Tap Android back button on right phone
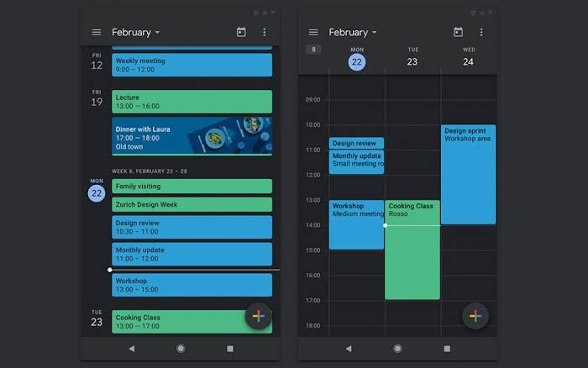Screen dimensions: 588x368 click(349, 349)
